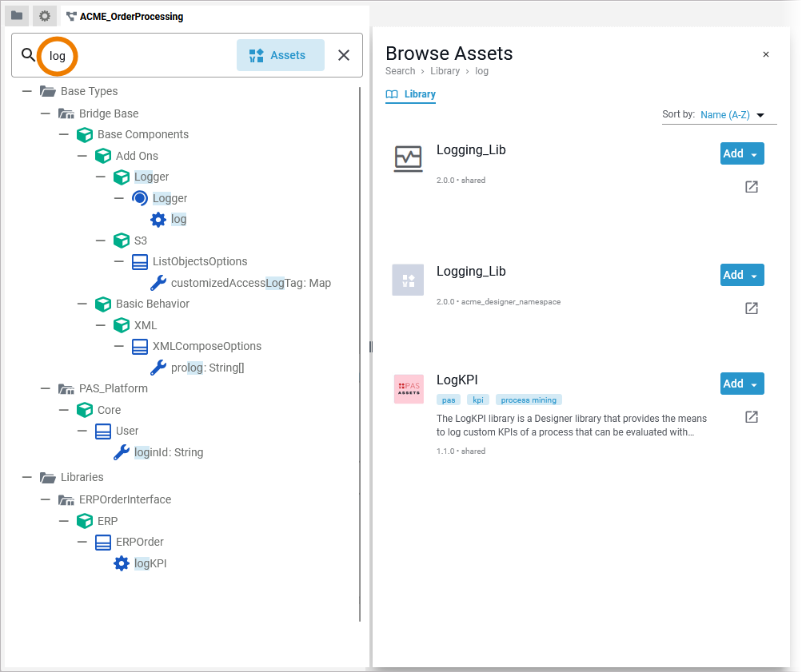Switch to the Library tab
802x672 pixels.
pos(411,94)
